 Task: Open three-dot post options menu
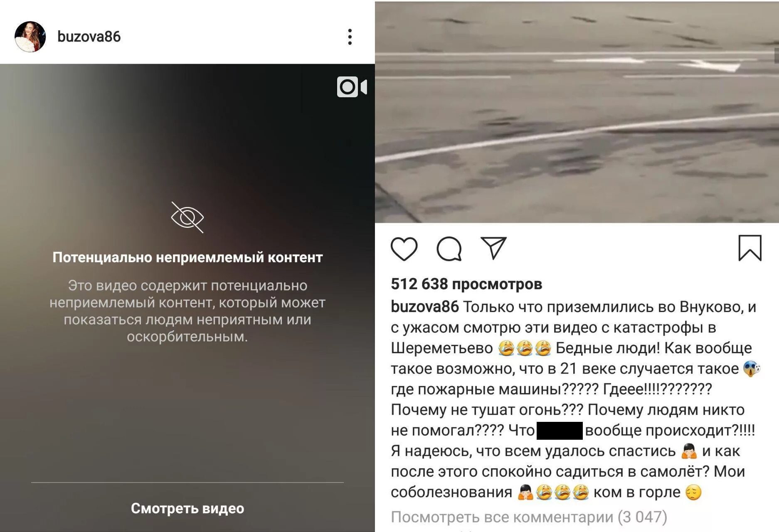[x=350, y=37]
